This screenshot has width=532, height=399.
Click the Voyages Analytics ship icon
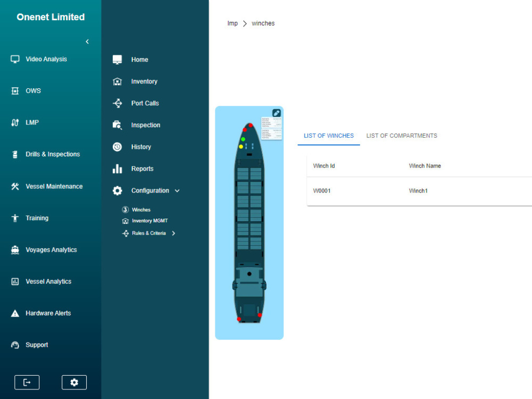15,250
